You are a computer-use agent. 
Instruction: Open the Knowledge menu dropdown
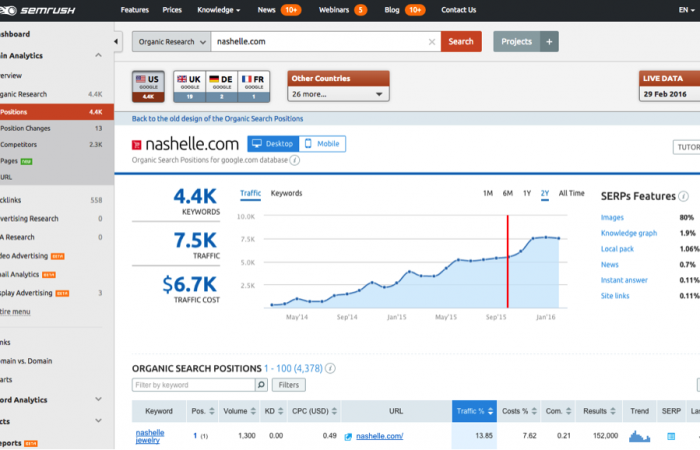pos(219,10)
